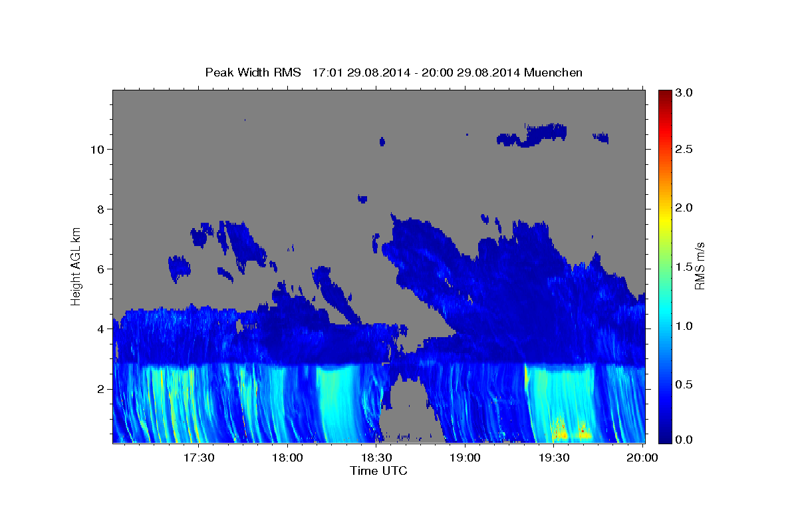The height and width of the screenshot is (532, 798).
Task: Click the colorbar value 0.0
Action: point(684,440)
